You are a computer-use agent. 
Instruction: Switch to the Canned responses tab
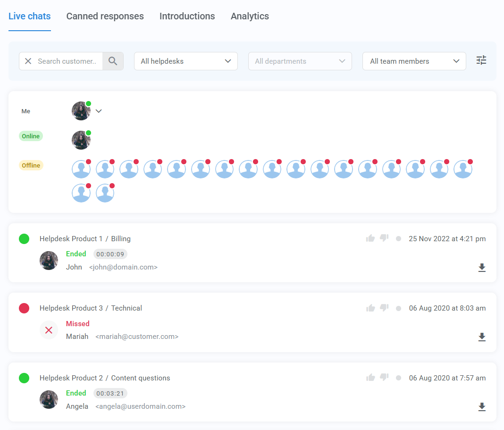pyautogui.click(x=105, y=16)
